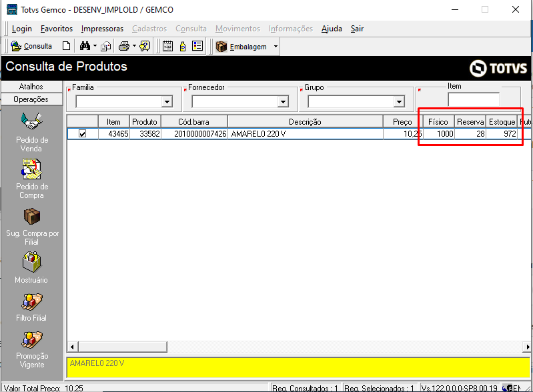The image size is (533, 392).
Task: Select the barcode cell 2010000007426
Action: [194, 134]
